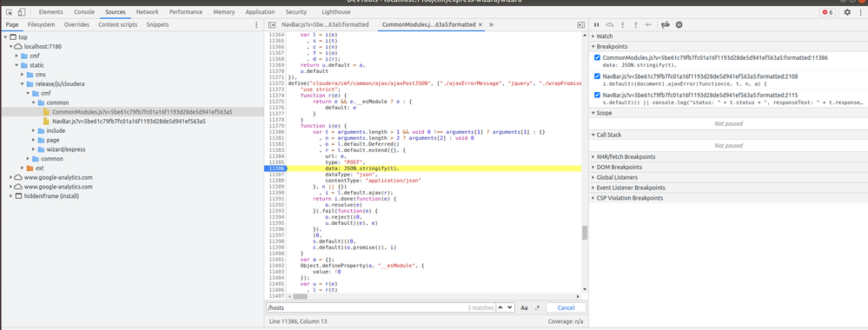Viewport: 868px width, 330px height.
Task: Click the Step debugger icon
Action: (x=649, y=25)
